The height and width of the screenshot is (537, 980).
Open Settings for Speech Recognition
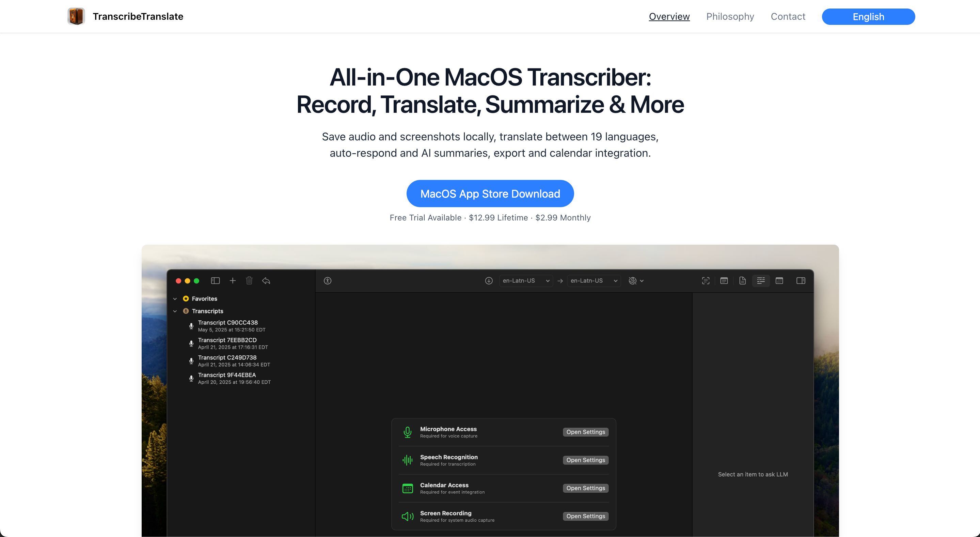tap(585, 460)
